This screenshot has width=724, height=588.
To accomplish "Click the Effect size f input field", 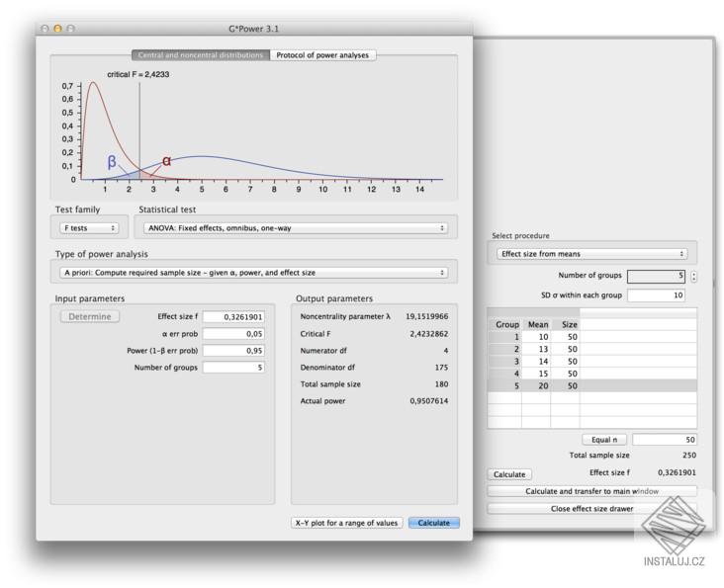I will (x=233, y=317).
